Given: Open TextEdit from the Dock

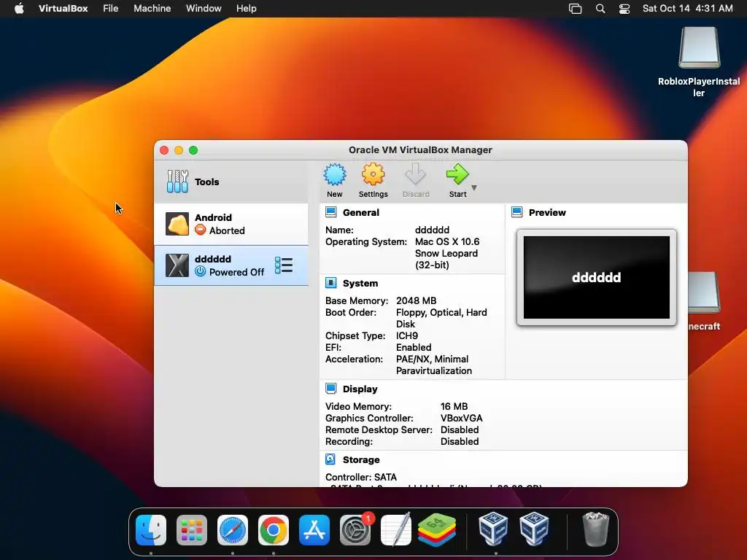Looking at the screenshot, I should [396, 529].
